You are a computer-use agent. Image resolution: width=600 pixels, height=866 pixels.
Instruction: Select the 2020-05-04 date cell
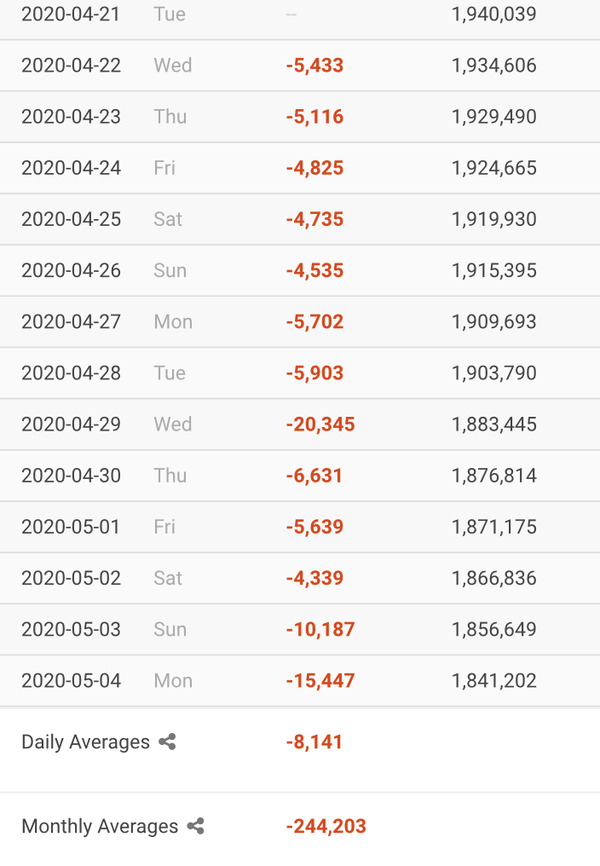click(x=71, y=681)
